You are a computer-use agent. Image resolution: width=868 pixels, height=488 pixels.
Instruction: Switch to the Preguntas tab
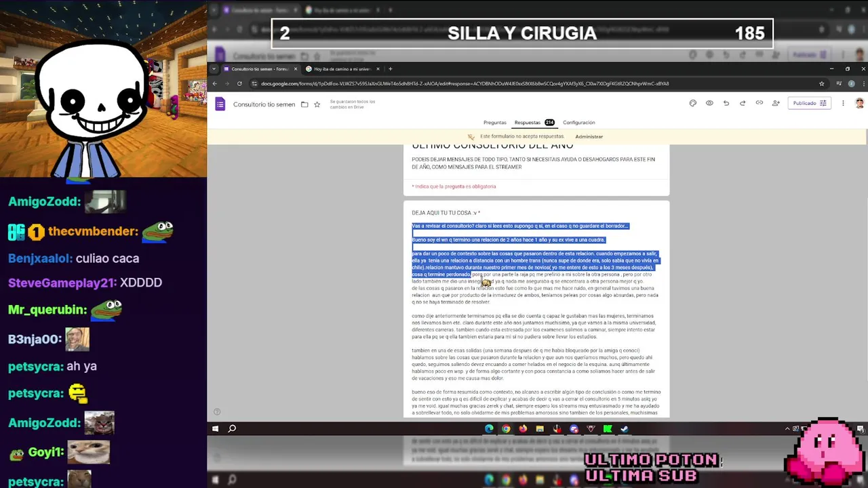pos(495,123)
